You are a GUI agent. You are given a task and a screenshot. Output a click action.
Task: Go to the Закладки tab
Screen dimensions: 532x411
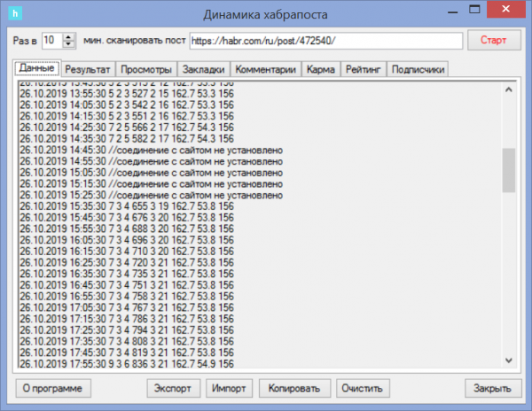pyautogui.click(x=203, y=69)
